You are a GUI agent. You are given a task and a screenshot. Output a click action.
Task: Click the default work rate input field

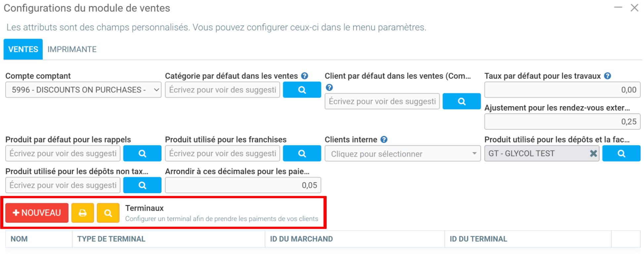(x=562, y=90)
